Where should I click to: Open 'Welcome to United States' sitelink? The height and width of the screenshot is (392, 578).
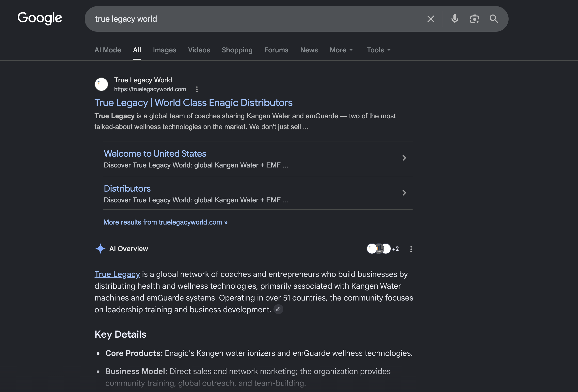(155, 153)
